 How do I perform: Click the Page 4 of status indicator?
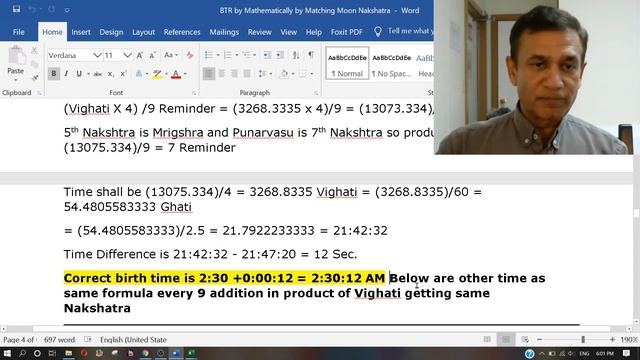19,340
